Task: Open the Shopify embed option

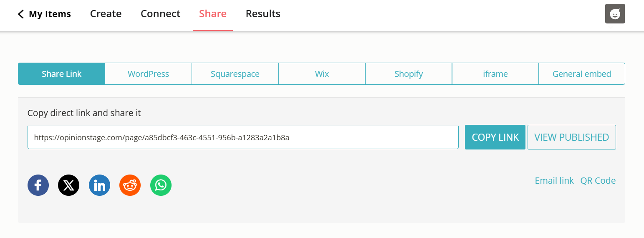Action: point(409,74)
